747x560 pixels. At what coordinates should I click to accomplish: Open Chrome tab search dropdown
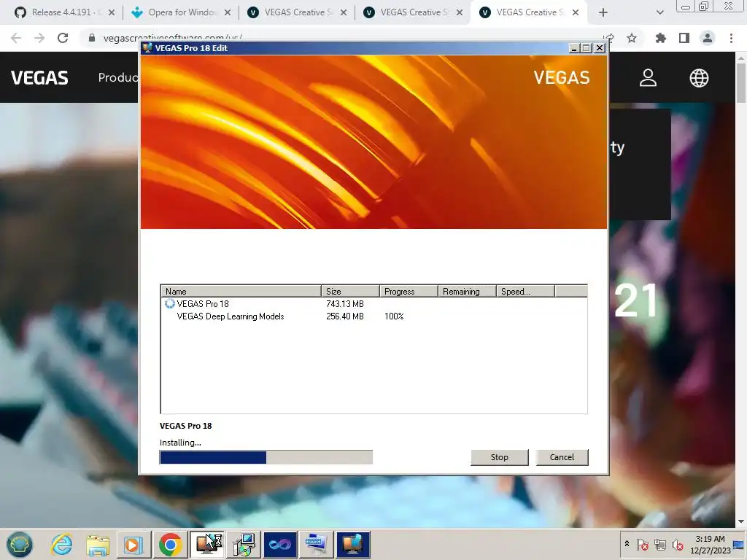point(659,12)
